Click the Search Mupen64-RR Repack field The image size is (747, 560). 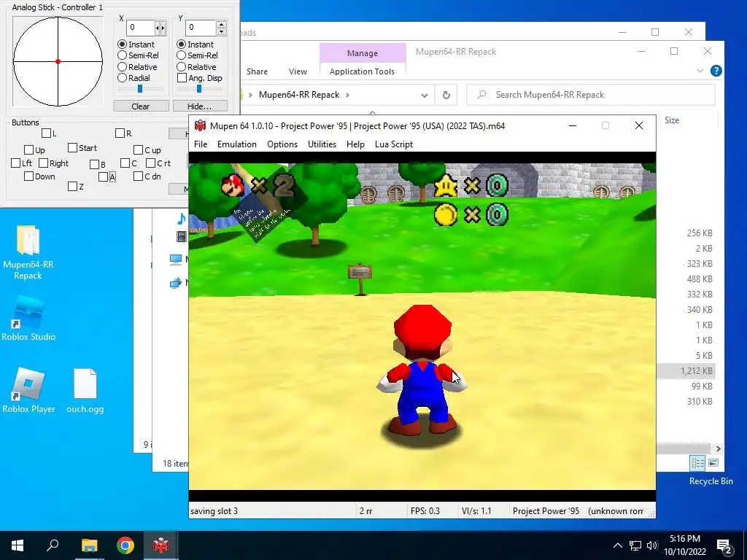(x=591, y=95)
